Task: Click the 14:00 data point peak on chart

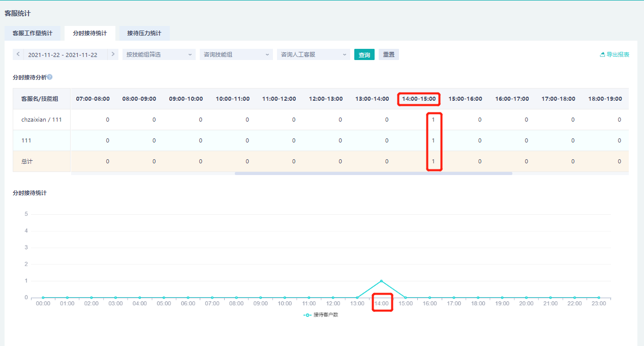Action: point(381,281)
